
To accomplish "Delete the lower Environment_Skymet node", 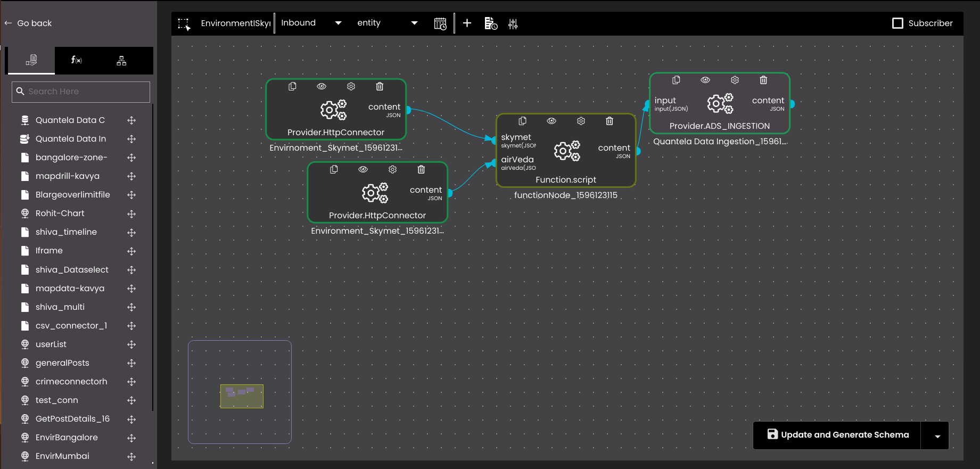I will tap(421, 169).
